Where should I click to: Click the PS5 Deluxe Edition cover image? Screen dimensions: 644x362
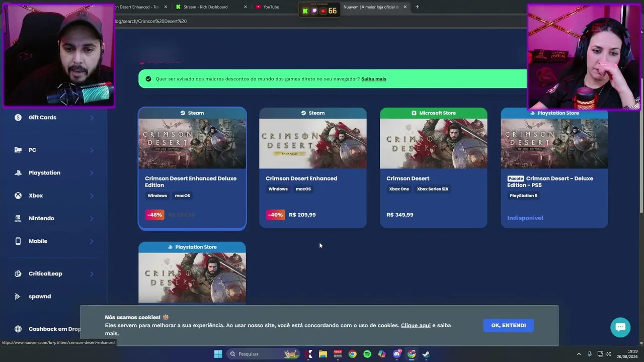tap(554, 143)
